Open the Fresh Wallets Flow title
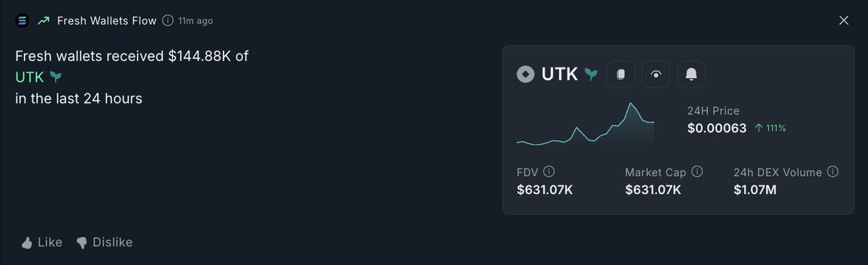The height and width of the screenshot is (265, 868). [x=107, y=21]
